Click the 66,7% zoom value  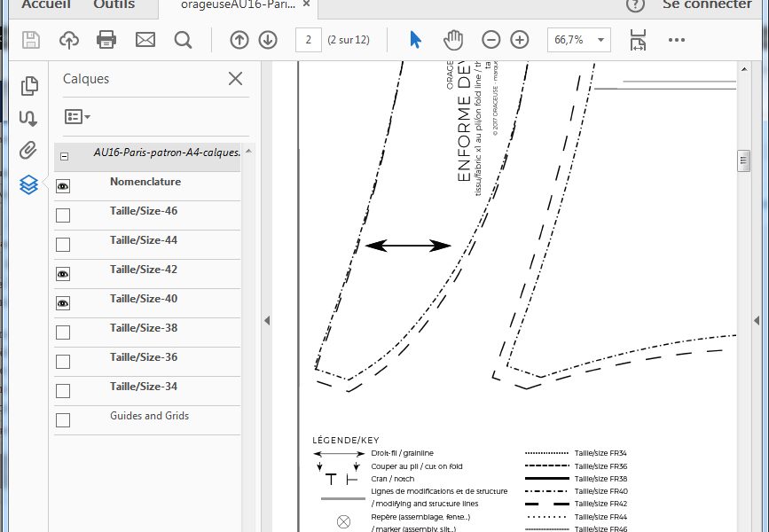[x=569, y=40]
